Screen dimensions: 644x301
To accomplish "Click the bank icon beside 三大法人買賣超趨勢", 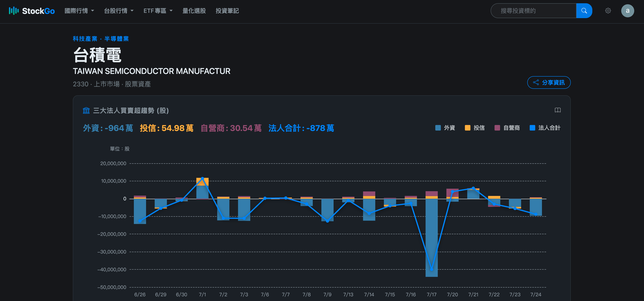I will click(x=86, y=110).
